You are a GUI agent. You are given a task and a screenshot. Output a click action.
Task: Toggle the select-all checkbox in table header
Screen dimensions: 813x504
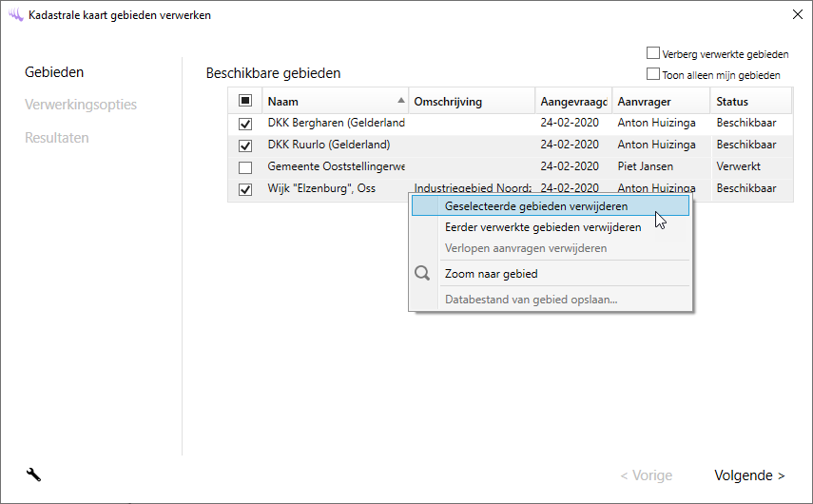point(245,101)
